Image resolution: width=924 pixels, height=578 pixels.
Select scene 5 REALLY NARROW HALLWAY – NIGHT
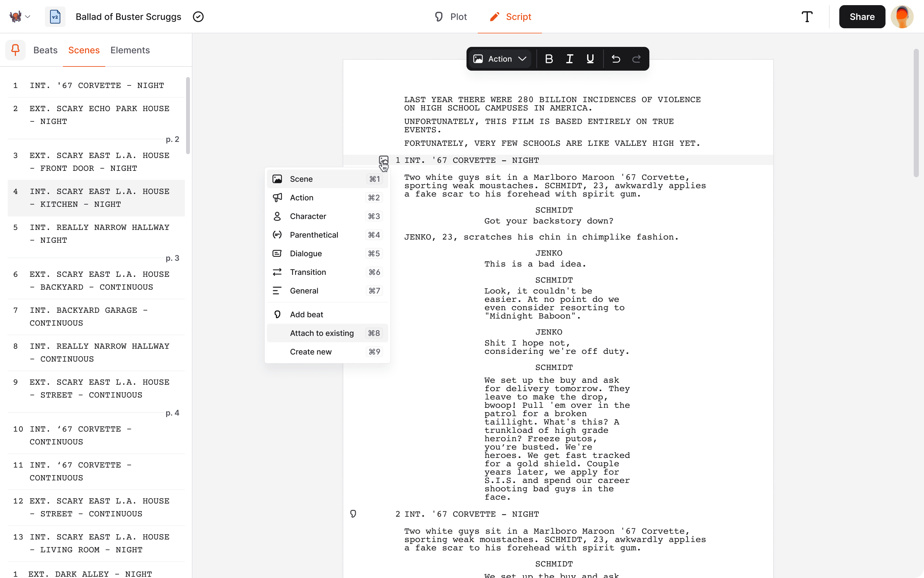[96, 234]
